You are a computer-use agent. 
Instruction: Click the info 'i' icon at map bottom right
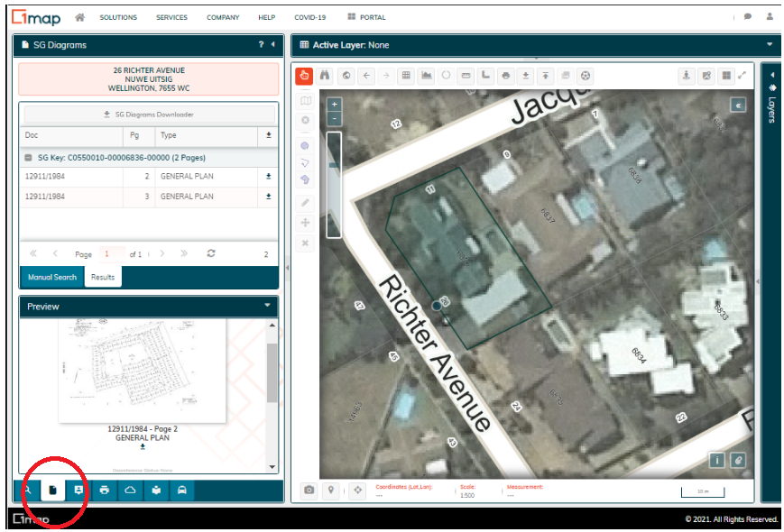(x=717, y=460)
